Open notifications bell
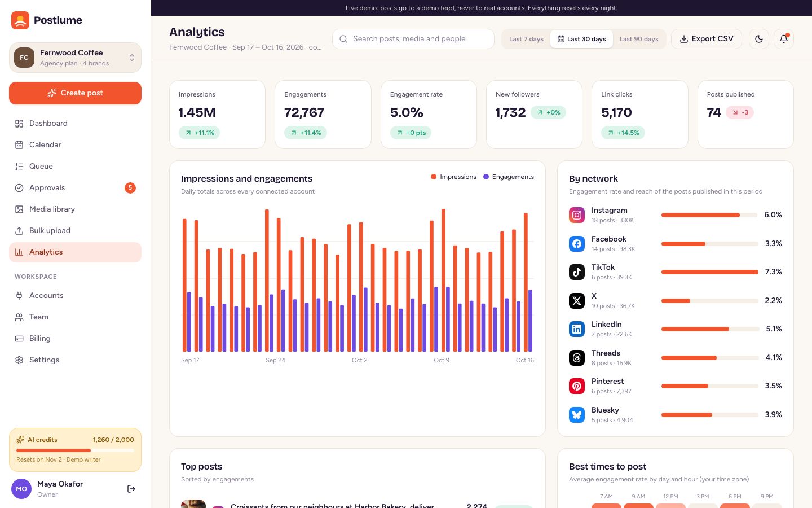Screen dimensions: 812x508 coord(784,39)
